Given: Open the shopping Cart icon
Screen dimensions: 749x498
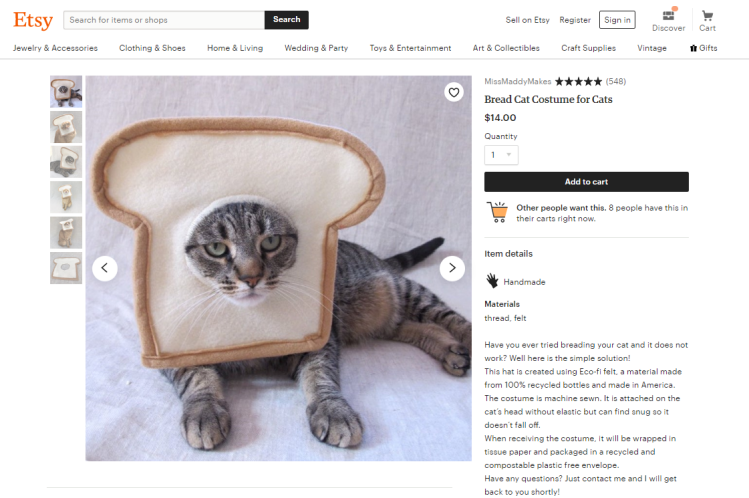Looking at the screenshot, I should (707, 16).
